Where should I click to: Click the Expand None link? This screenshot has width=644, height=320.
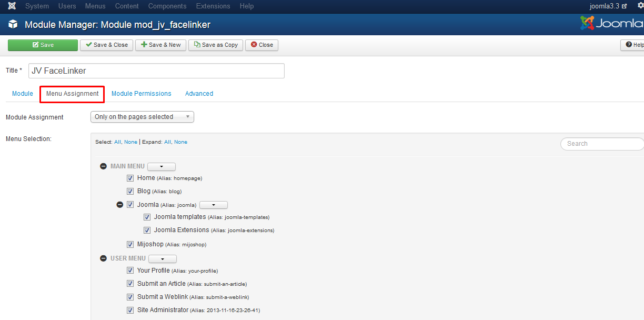[180, 142]
